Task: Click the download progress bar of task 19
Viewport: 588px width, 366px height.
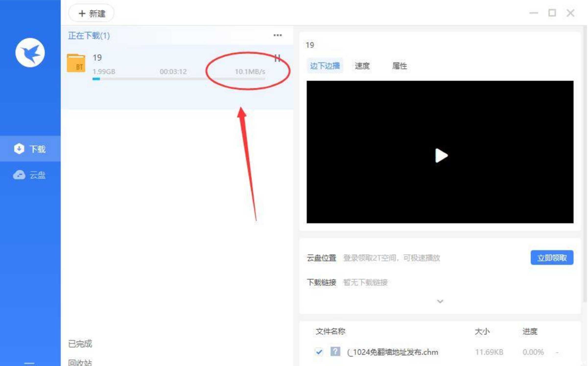Action: [179, 79]
